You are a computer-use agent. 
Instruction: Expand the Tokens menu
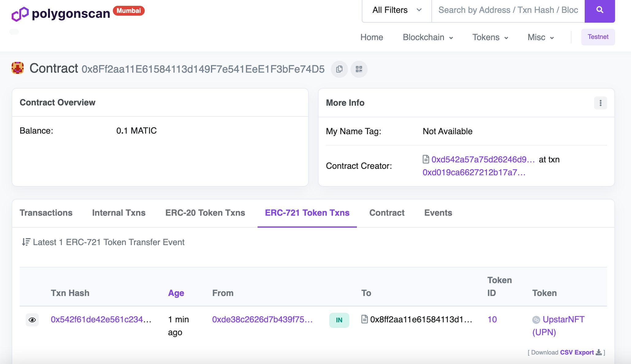point(490,37)
